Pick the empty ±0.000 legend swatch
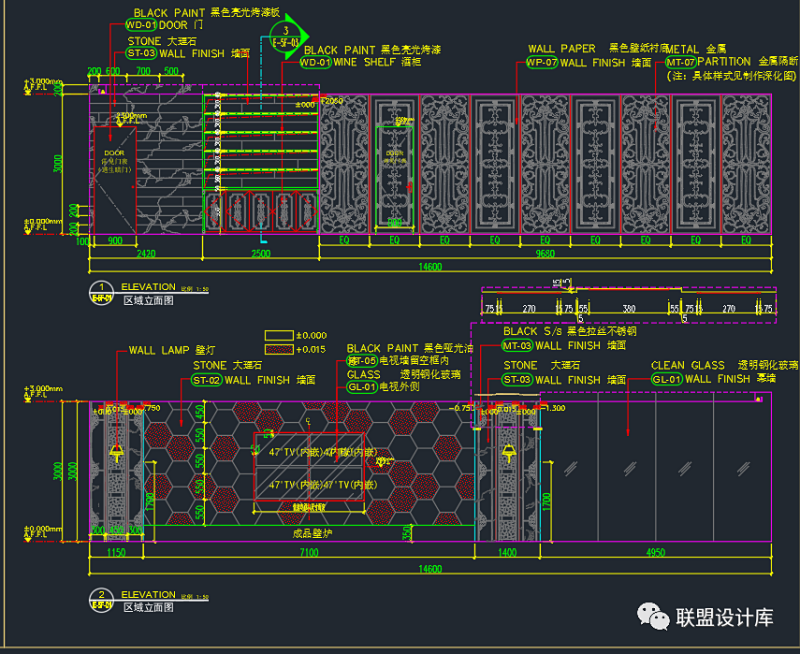800x654 pixels. coord(279,336)
